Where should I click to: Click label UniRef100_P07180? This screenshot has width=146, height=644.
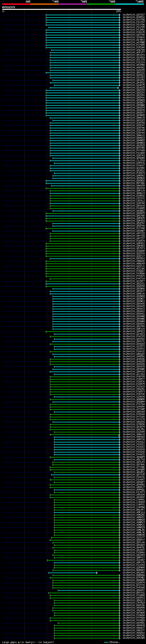(133, 417)
